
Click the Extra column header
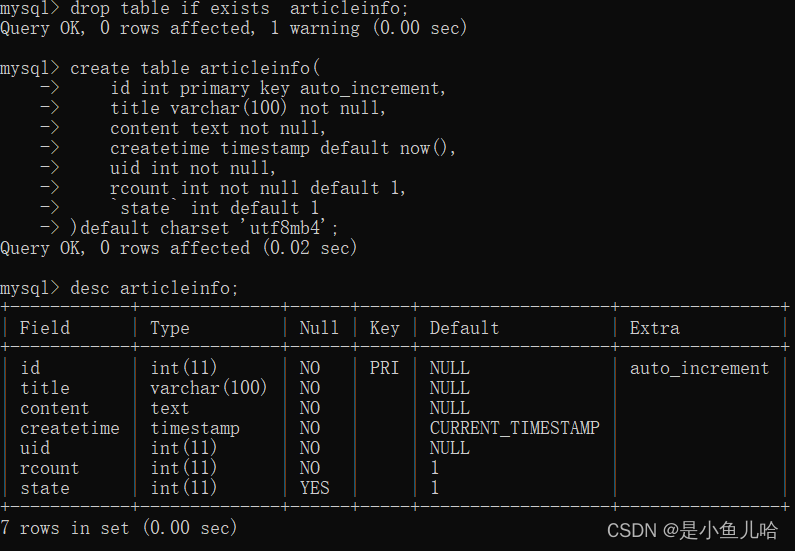[655, 328]
